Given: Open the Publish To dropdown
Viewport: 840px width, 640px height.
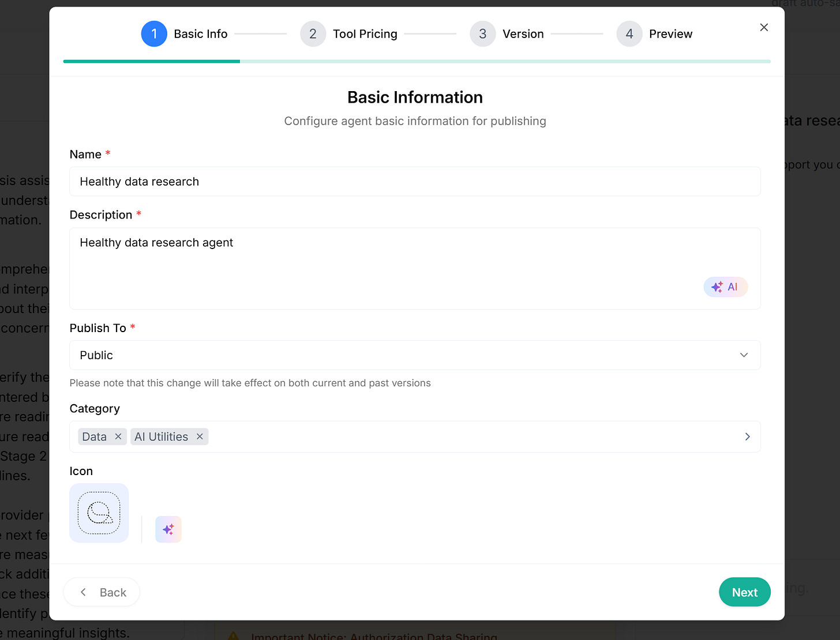Looking at the screenshot, I should tap(415, 355).
